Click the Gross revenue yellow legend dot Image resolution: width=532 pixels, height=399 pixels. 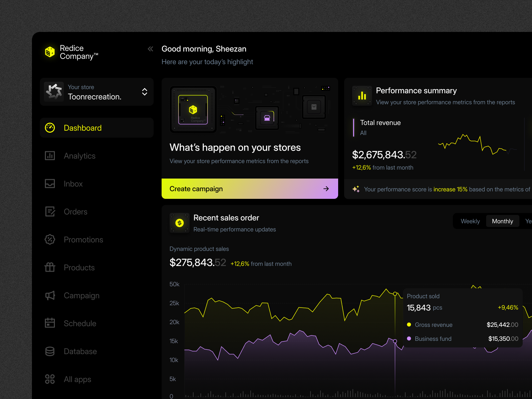coord(409,325)
